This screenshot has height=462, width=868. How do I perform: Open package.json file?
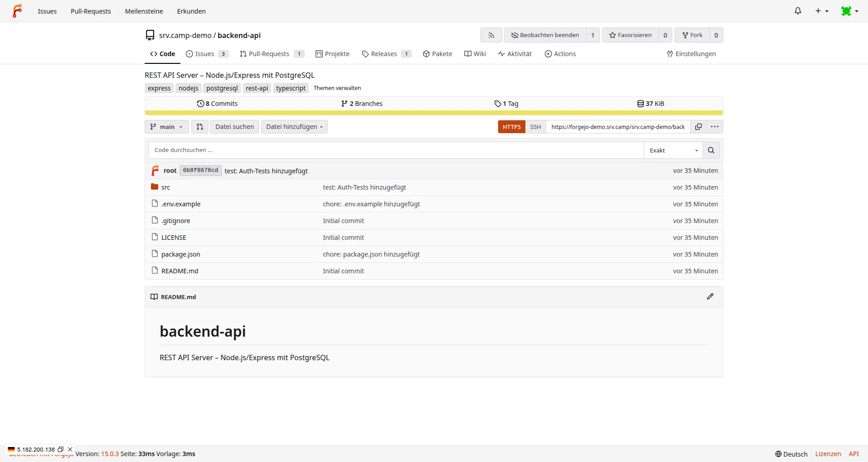point(181,254)
